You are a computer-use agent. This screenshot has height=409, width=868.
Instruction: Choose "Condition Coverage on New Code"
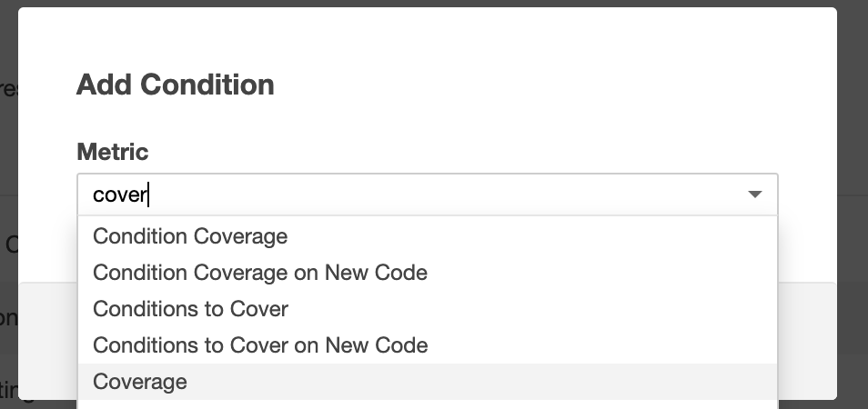[260, 273]
